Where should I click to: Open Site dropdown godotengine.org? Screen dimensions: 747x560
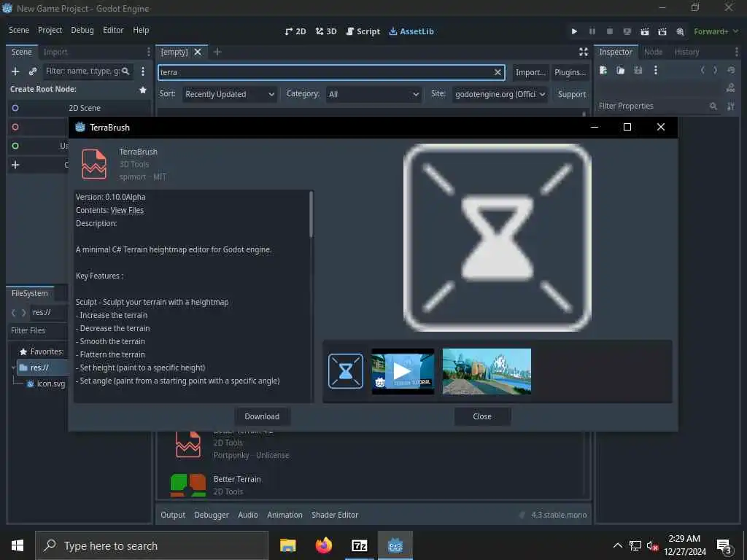(x=500, y=94)
